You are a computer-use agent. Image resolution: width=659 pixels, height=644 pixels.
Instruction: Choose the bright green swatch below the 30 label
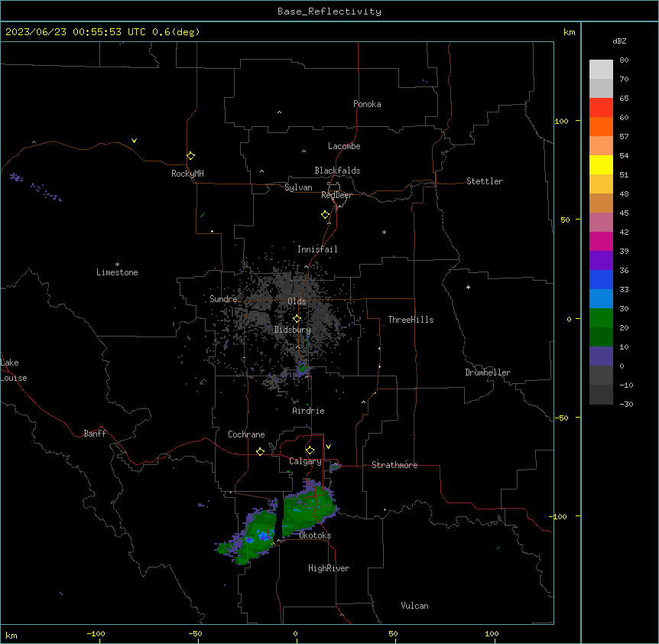pos(601,318)
